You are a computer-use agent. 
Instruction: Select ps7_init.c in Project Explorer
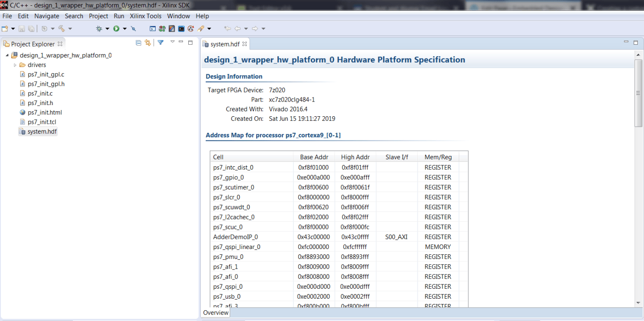(40, 93)
